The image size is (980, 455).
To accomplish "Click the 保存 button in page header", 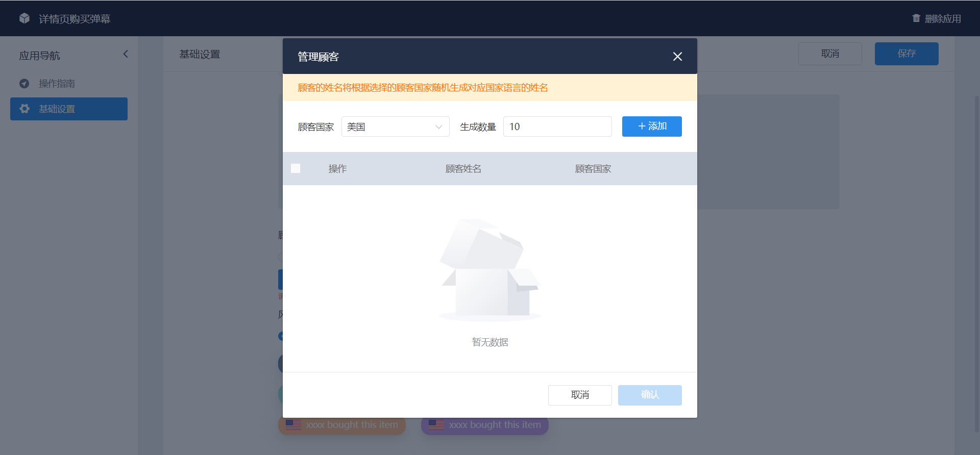I will coord(906,54).
